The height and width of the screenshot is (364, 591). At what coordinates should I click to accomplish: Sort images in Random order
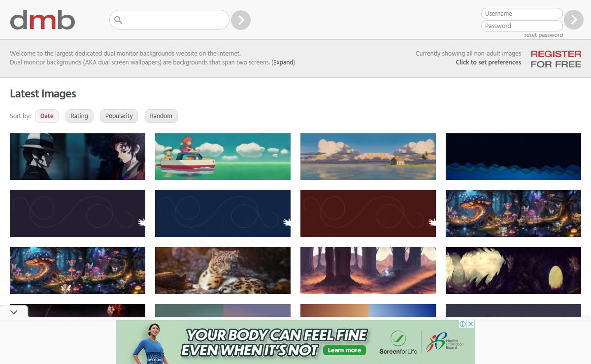(x=161, y=116)
